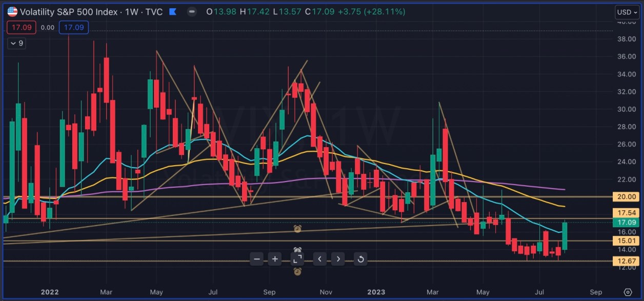Click the Nov label on time axis
The height and width of the screenshot is (301, 644).
[326, 292]
